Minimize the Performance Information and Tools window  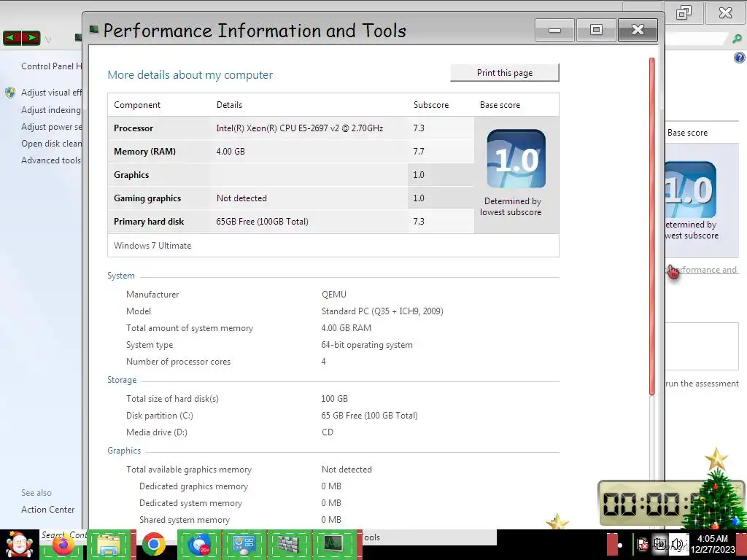click(x=554, y=30)
